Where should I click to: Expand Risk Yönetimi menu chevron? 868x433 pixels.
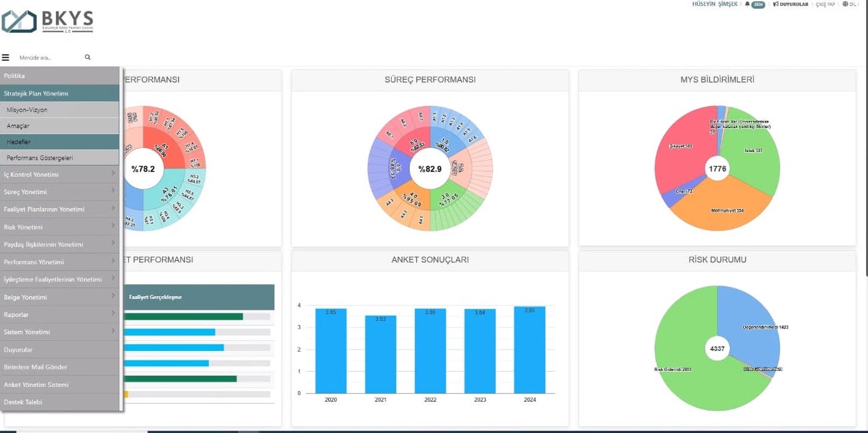click(113, 227)
